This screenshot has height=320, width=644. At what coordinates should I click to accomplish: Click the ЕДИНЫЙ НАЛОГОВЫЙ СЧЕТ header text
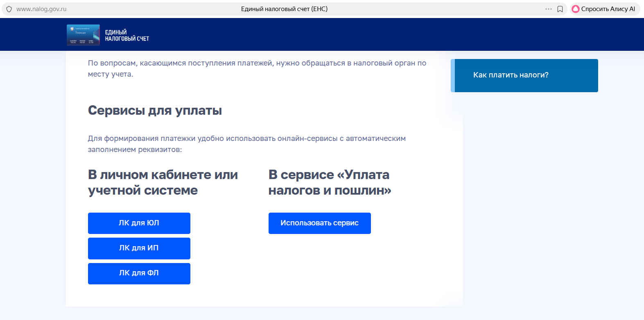click(127, 35)
